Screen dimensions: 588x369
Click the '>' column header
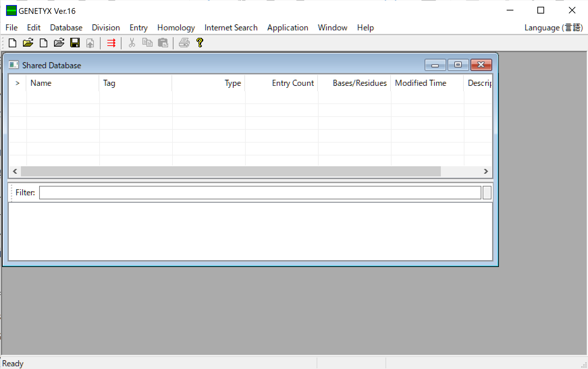click(18, 83)
